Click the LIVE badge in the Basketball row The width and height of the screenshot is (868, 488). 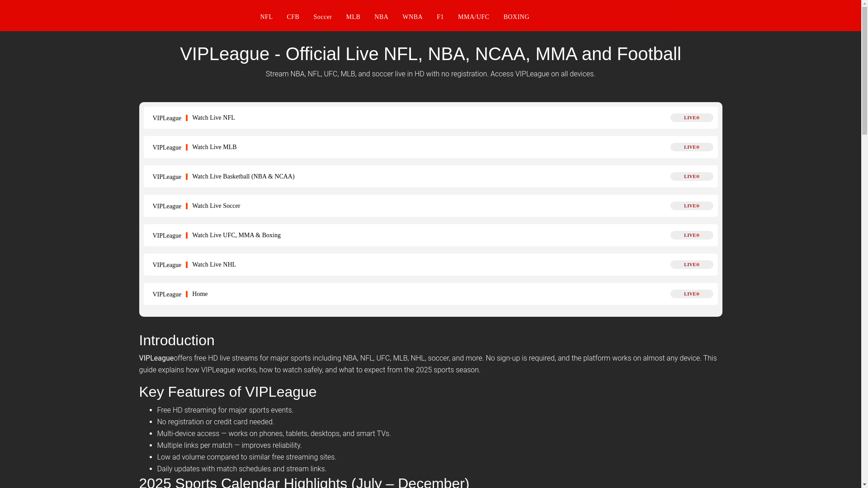tap(692, 176)
